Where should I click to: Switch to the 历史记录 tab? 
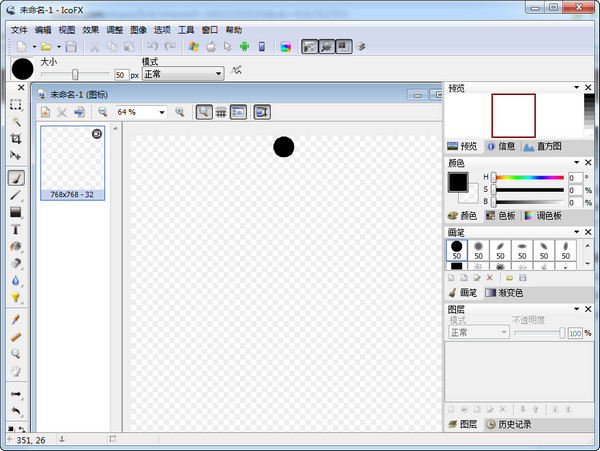tap(509, 424)
